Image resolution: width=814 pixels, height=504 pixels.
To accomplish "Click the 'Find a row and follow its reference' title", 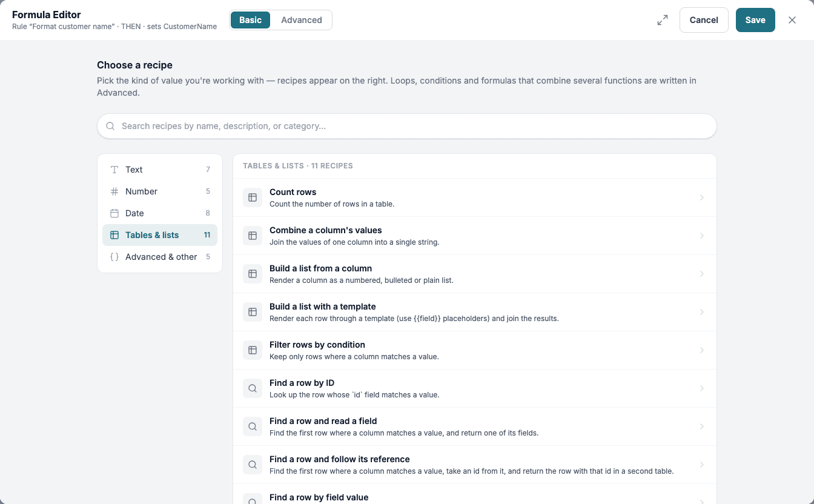I will tap(340, 459).
